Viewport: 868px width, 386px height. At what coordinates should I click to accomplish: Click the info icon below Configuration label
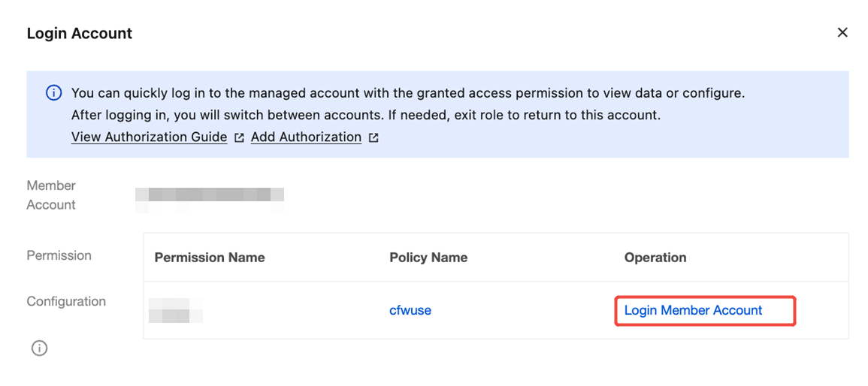pyautogui.click(x=39, y=348)
